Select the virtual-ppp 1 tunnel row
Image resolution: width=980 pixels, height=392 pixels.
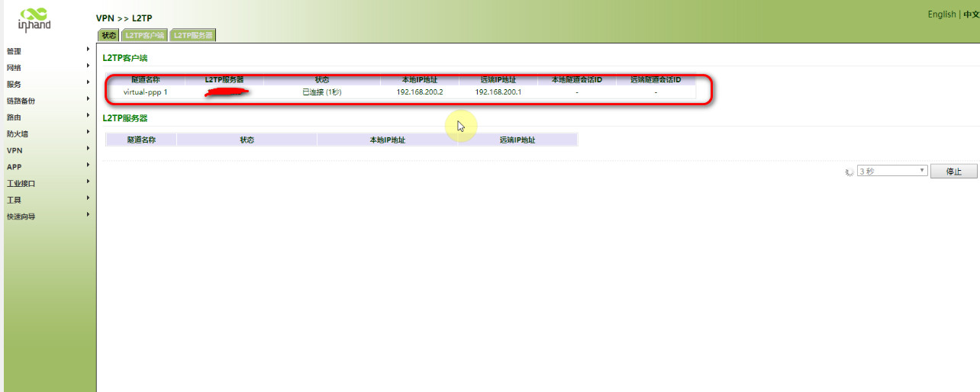pyautogui.click(x=145, y=92)
